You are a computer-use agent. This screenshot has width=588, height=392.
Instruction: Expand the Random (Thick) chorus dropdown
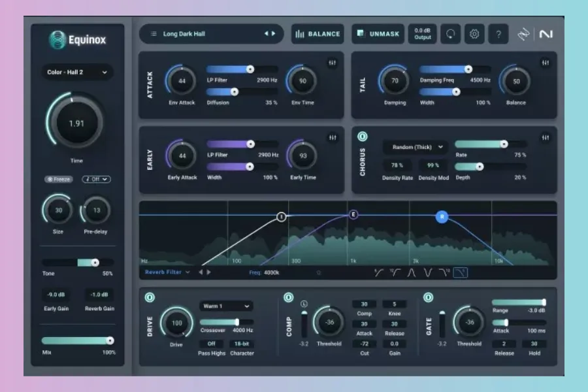[414, 147]
